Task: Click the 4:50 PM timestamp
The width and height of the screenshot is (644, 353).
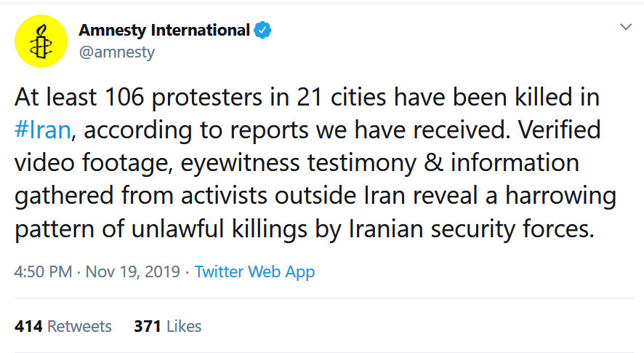Action: [43, 272]
